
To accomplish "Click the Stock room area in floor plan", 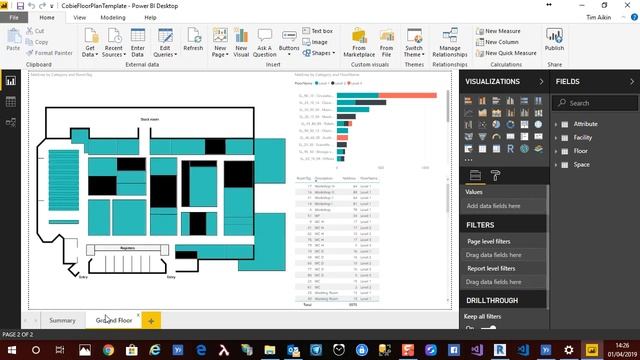I will point(150,119).
